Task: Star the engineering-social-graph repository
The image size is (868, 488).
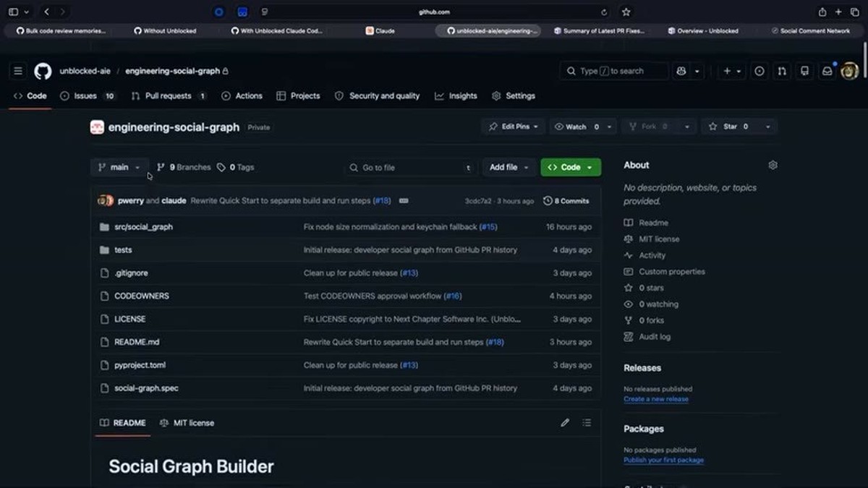Action: [x=729, y=127]
